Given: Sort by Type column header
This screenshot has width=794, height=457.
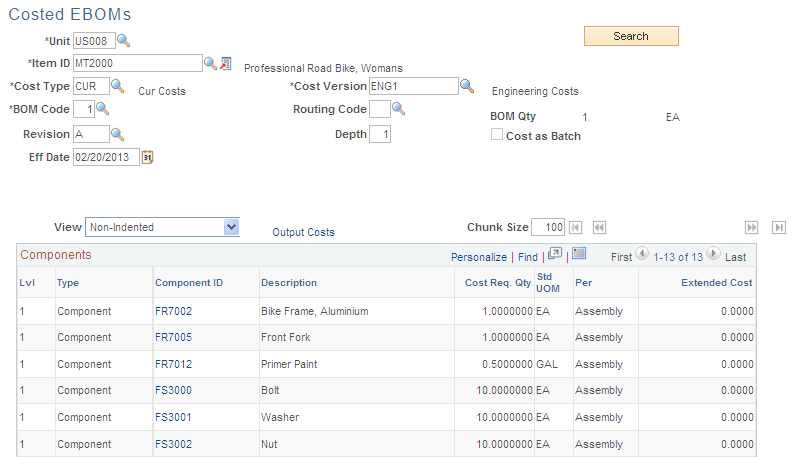Looking at the screenshot, I should 68,283.
